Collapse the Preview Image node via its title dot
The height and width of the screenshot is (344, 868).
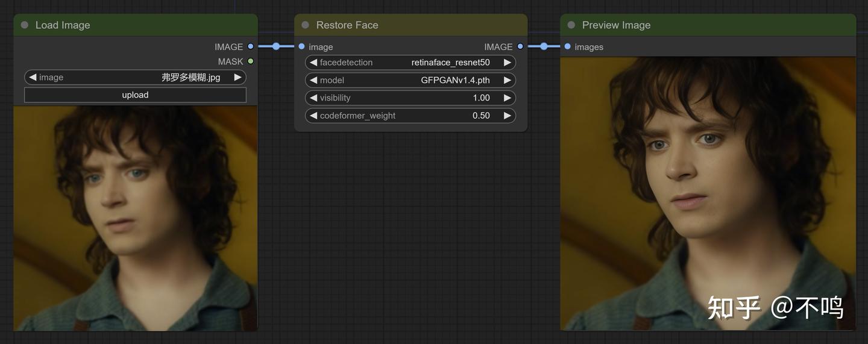[x=571, y=25]
